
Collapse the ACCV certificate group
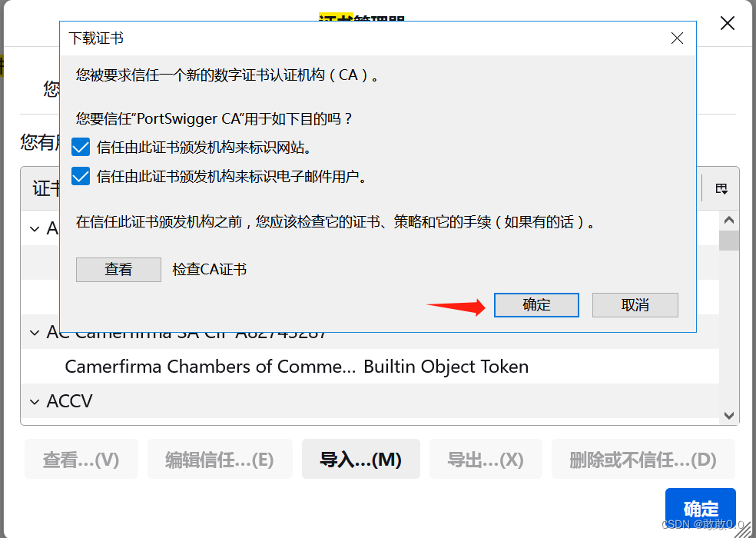(x=35, y=401)
